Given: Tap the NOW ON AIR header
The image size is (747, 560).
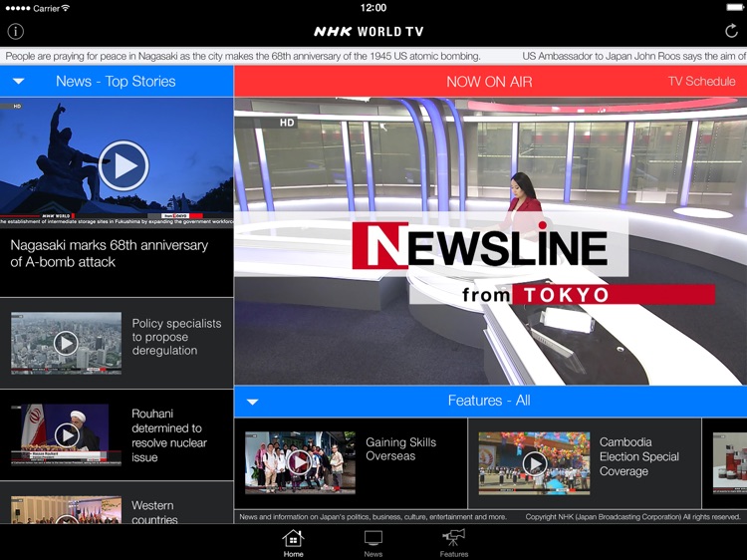Looking at the screenshot, I should [x=489, y=82].
